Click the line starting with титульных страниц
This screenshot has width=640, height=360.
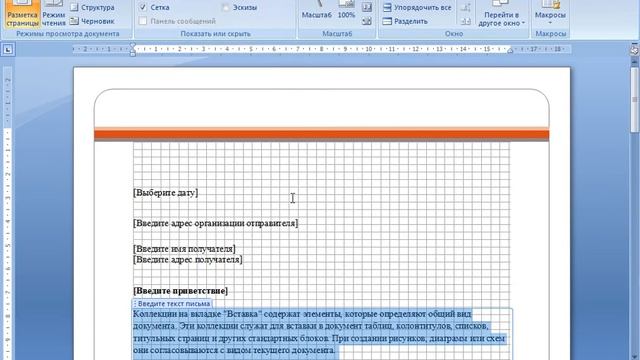tap(319, 338)
